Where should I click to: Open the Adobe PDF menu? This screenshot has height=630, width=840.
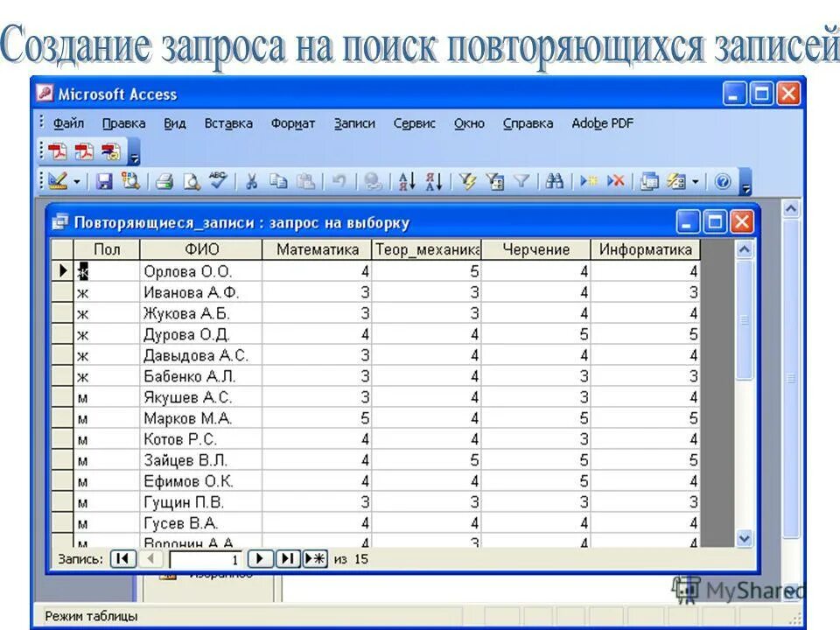[603, 123]
